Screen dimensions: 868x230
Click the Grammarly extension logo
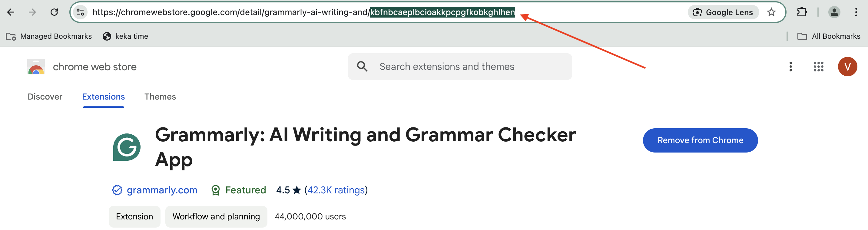[x=127, y=147]
